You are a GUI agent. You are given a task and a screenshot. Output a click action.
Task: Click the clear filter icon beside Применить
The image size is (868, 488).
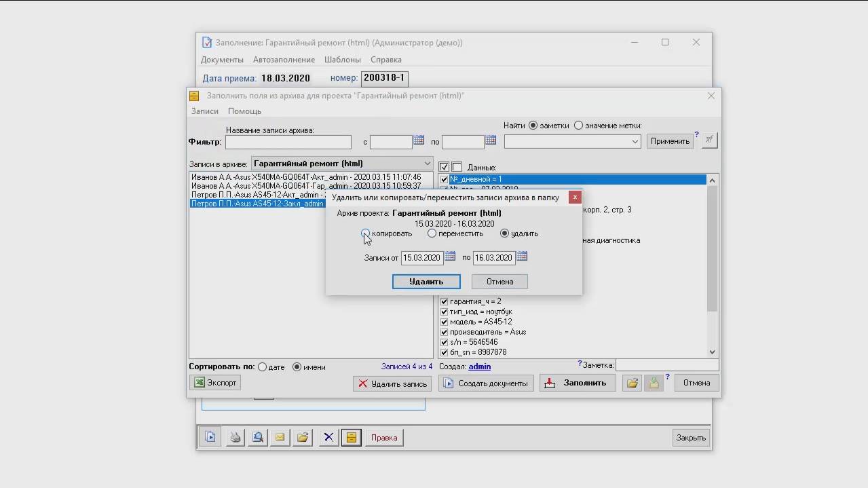709,140
